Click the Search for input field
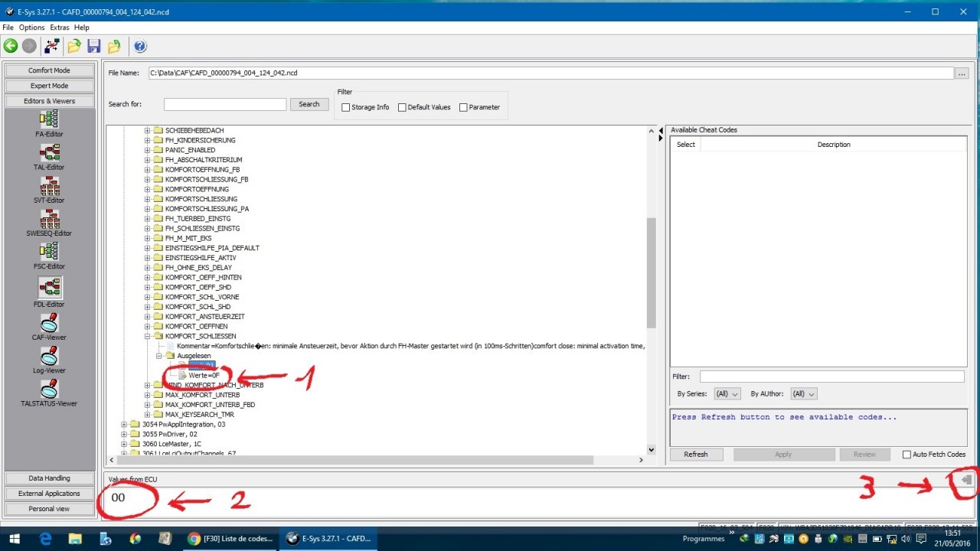 225,104
